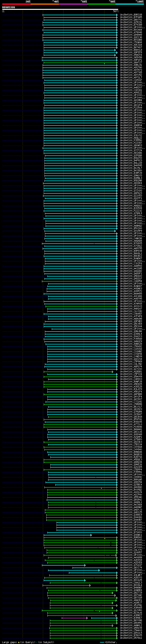Image resolution: width=146 pixels, height=644 pixels.
Task: Click hit label UniRef100_B6T4G7
Action: (x=131, y=47)
